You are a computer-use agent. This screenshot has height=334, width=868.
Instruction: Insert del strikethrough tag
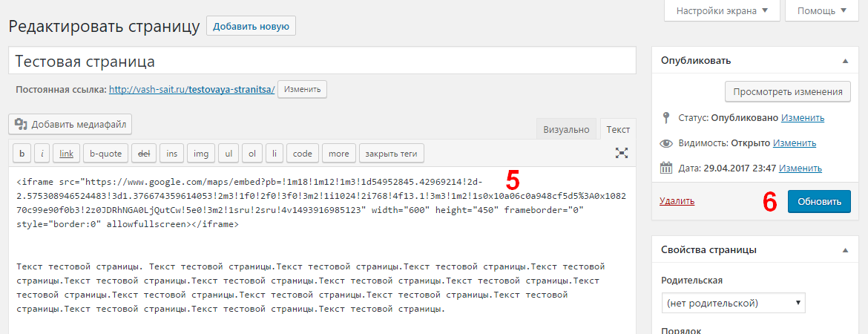click(144, 154)
